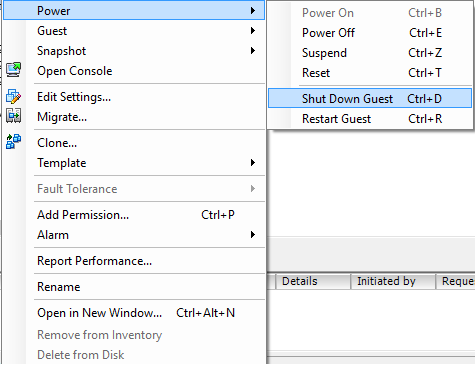Choose Clone... from the menu
This screenshot has width=475, height=370.
coord(134,143)
